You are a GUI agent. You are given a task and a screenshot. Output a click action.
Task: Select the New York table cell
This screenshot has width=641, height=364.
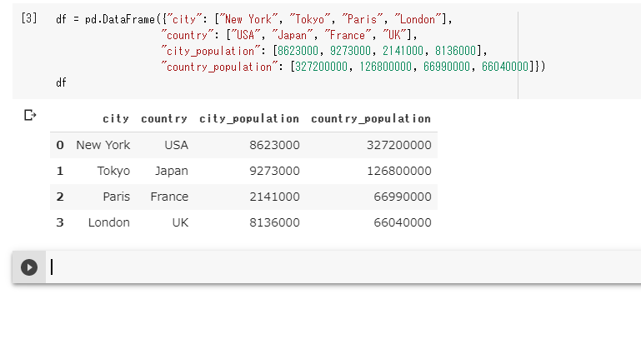tap(103, 145)
